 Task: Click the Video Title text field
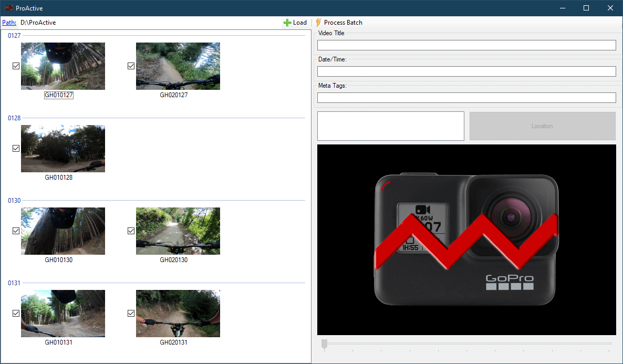pos(466,45)
